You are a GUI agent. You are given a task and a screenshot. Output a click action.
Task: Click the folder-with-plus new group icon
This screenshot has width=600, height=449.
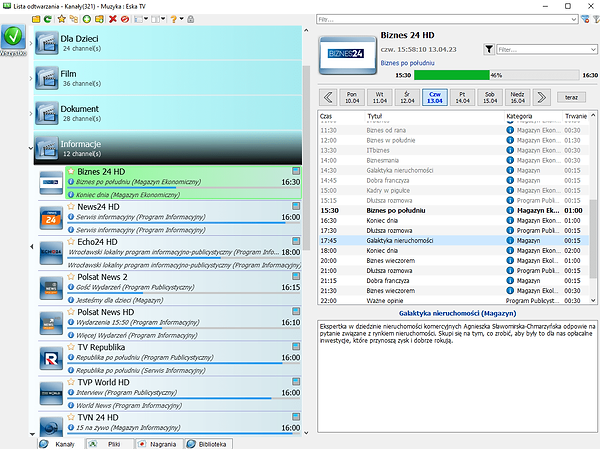99,19
